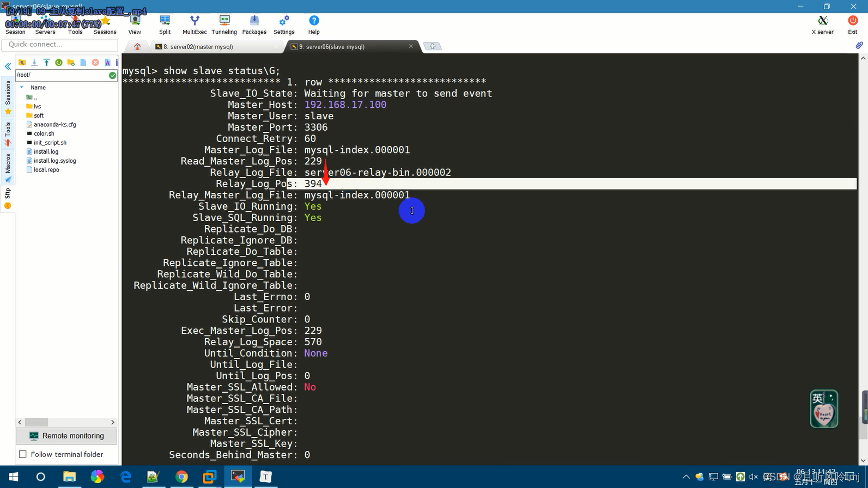Go to the home tab

(x=137, y=47)
